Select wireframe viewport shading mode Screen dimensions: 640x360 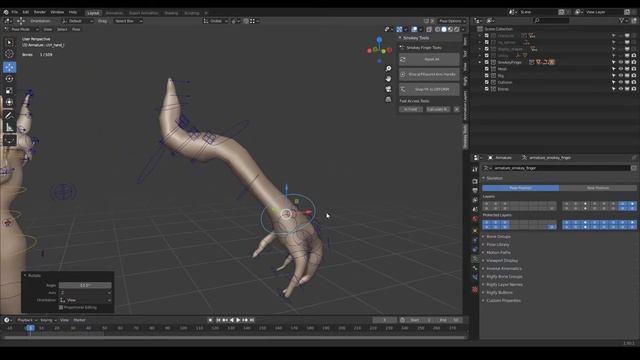pos(437,29)
